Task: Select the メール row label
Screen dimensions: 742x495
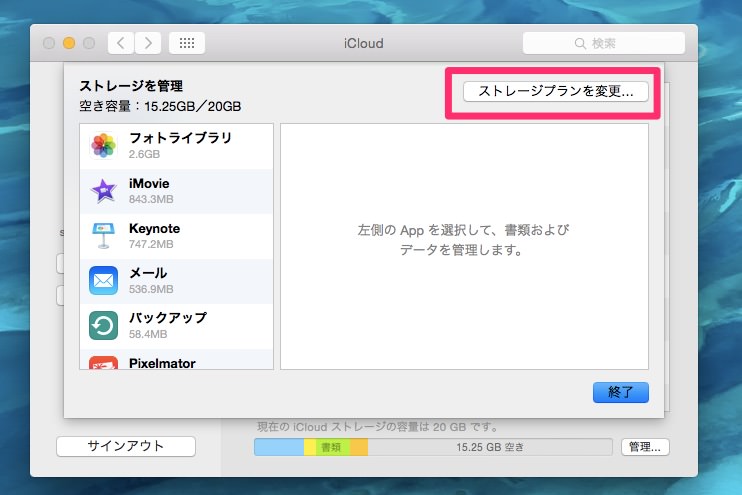Action: coord(148,273)
